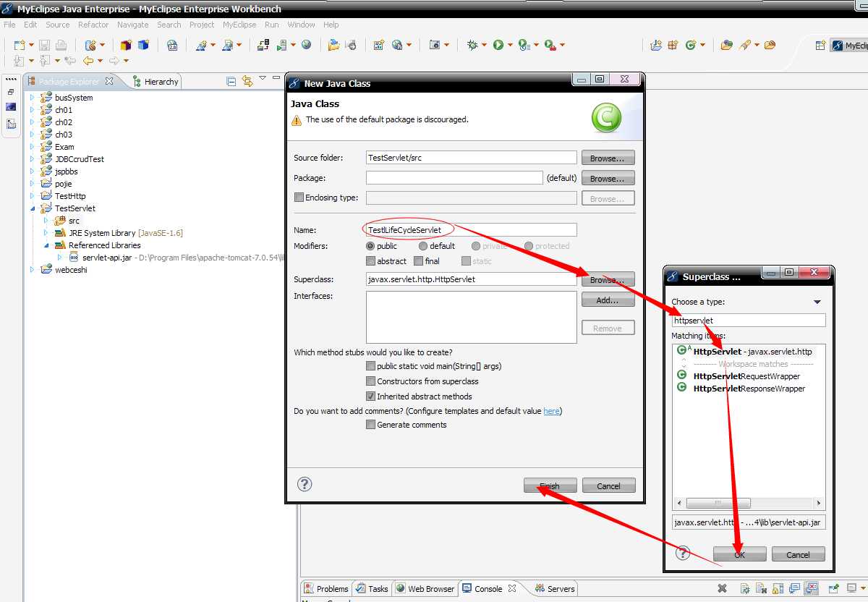Click the New Java Package toolbar icon

[x=673, y=45]
